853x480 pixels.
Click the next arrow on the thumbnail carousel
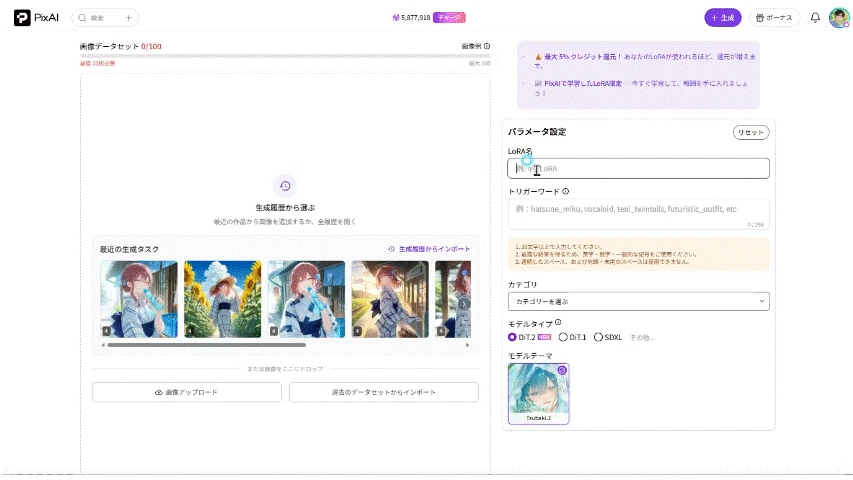tap(463, 304)
